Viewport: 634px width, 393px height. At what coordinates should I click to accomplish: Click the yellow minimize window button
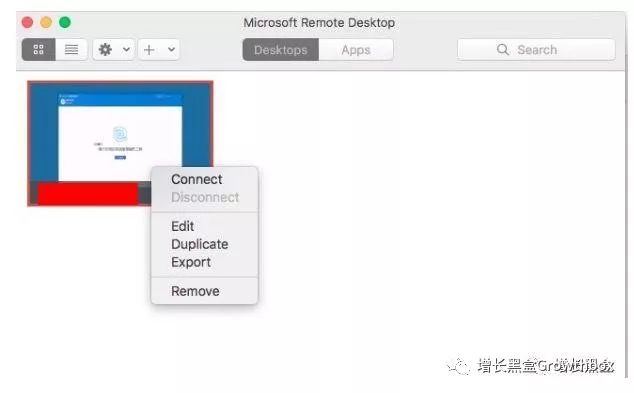coord(46,22)
